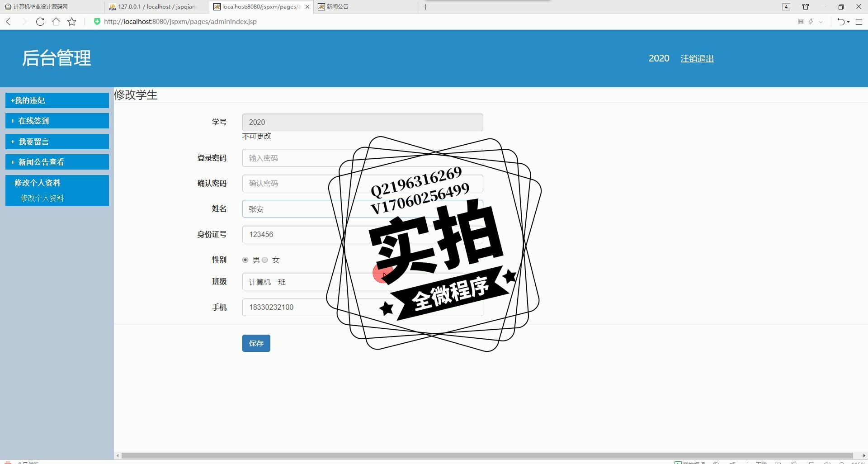868x464 pixels.
Task: Open the dropdown arrow next to lightning icon
Action: click(x=821, y=22)
